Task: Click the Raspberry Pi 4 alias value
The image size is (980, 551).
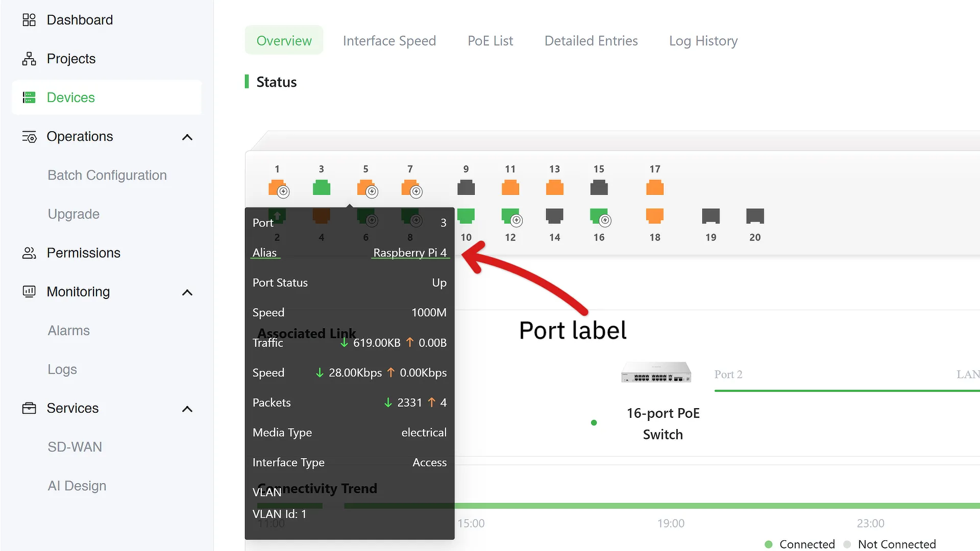Action: [x=410, y=253]
